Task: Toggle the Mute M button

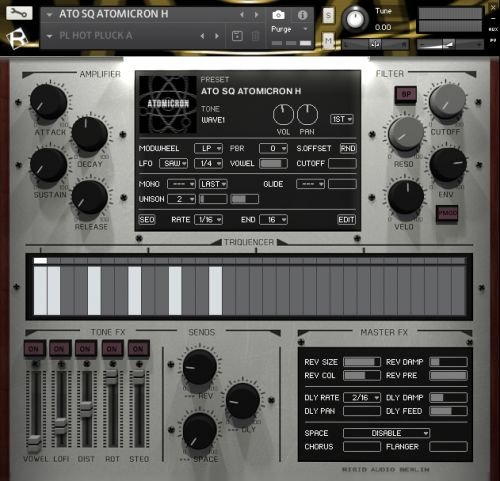Action: pyautogui.click(x=328, y=41)
